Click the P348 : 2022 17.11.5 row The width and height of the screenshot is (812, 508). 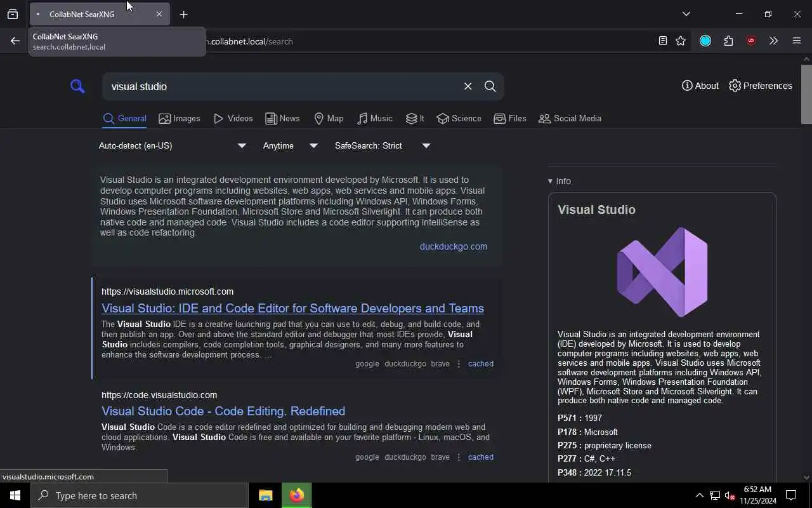pos(594,472)
